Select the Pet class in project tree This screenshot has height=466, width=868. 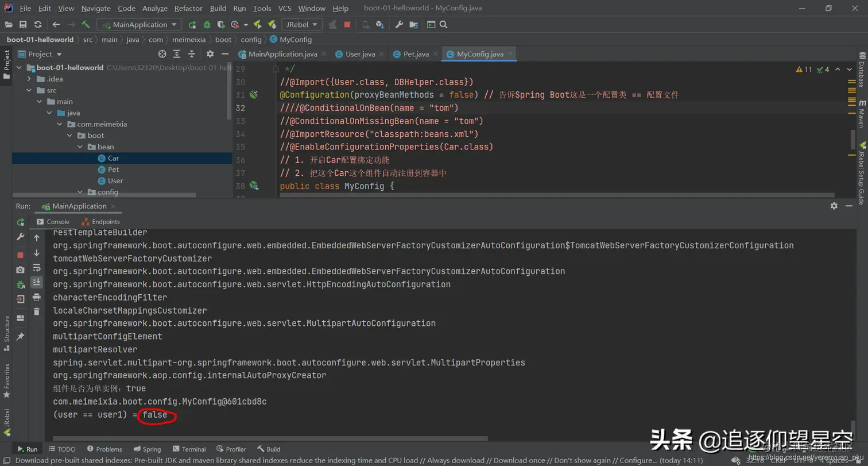(113, 170)
